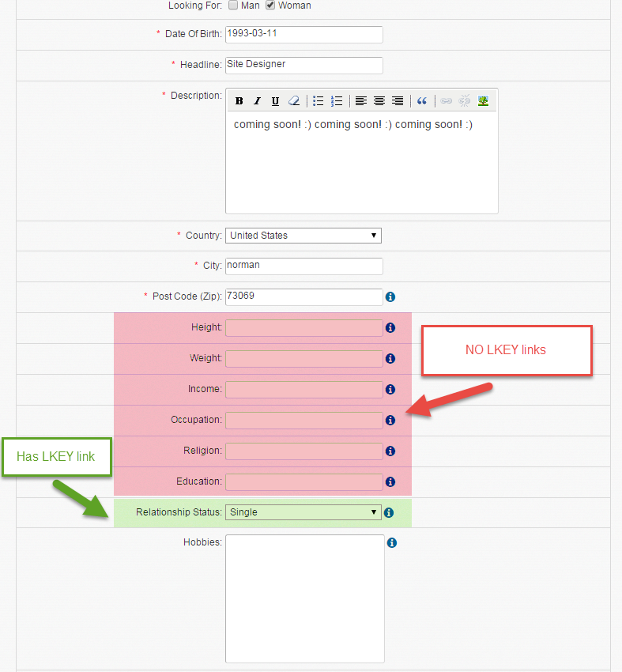Click the eraser remove-formatting icon
This screenshot has height=672, width=622.
pos(294,101)
